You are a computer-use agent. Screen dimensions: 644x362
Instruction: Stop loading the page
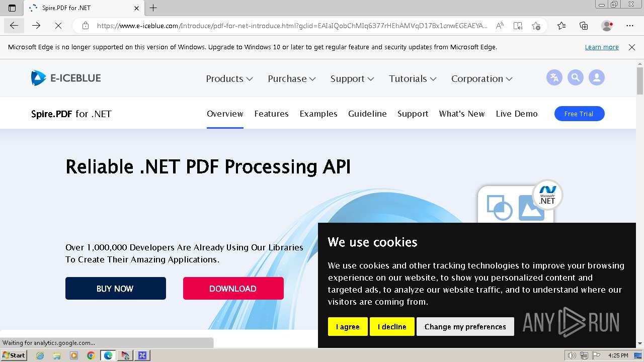pos(58,26)
